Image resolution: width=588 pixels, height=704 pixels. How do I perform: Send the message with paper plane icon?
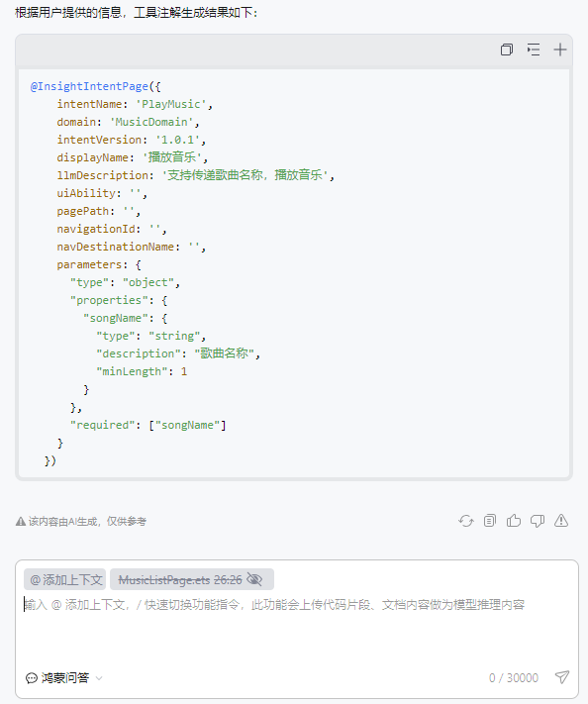(x=562, y=677)
